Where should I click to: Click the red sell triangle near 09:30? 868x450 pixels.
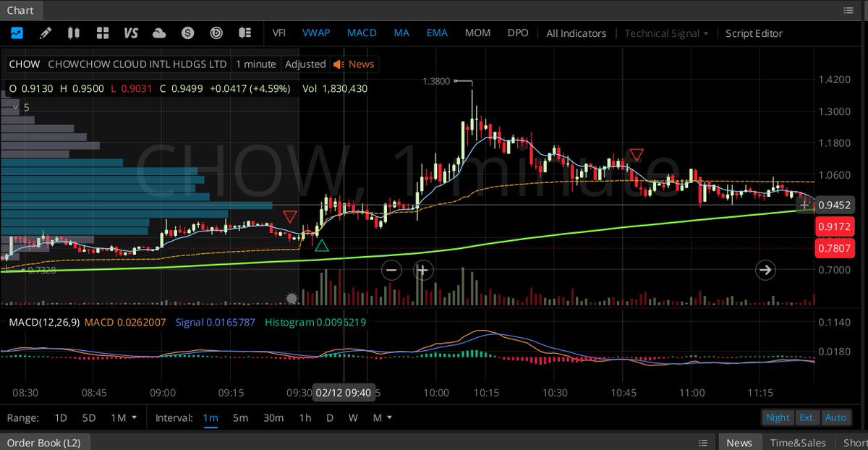click(x=290, y=217)
